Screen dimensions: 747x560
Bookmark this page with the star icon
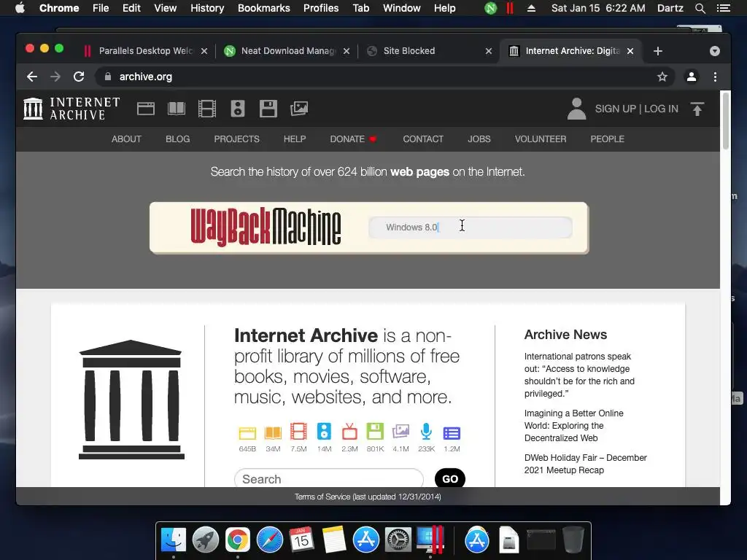tap(662, 77)
